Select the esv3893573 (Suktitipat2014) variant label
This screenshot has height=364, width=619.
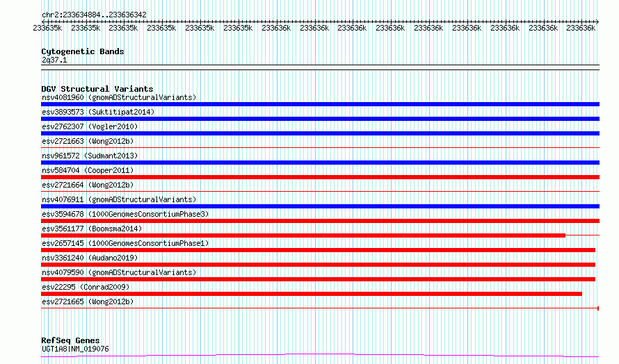coord(98,112)
